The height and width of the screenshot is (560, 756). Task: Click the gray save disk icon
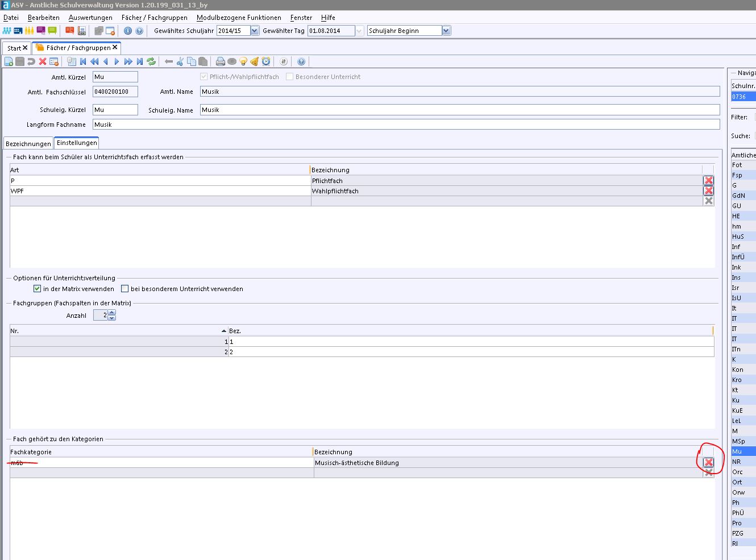tap(20, 61)
